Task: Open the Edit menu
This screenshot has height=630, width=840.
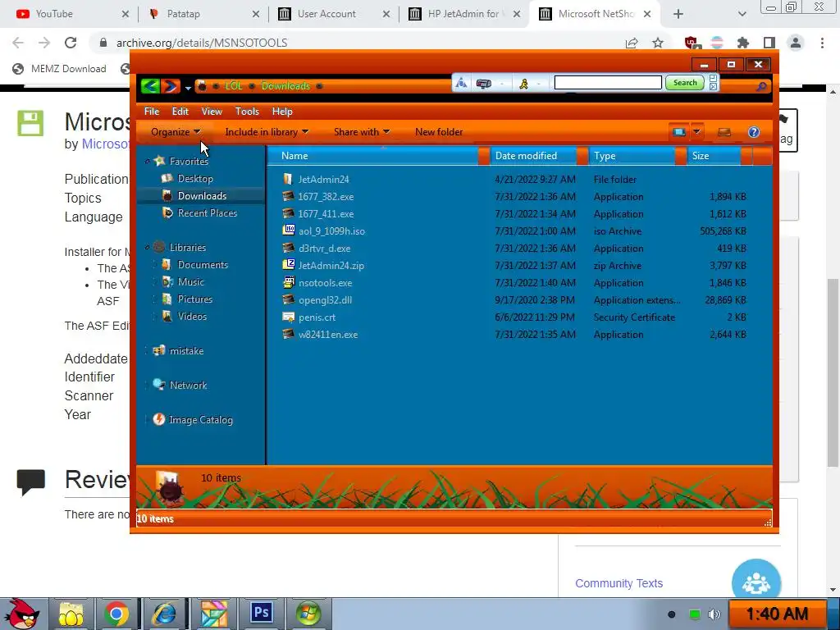Action: 180,112
